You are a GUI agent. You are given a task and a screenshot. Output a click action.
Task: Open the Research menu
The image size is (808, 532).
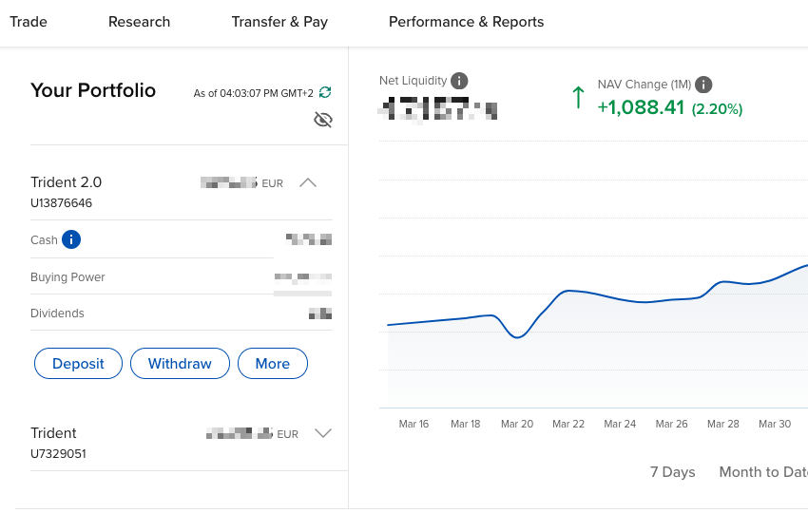[139, 22]
